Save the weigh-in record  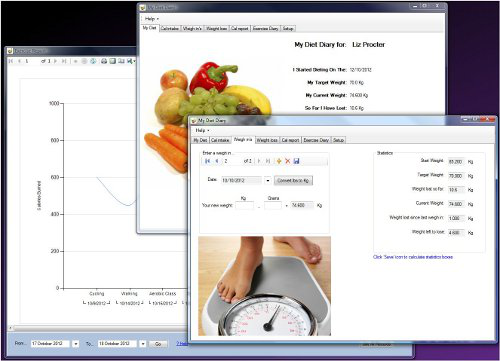[x=296, y=161]
